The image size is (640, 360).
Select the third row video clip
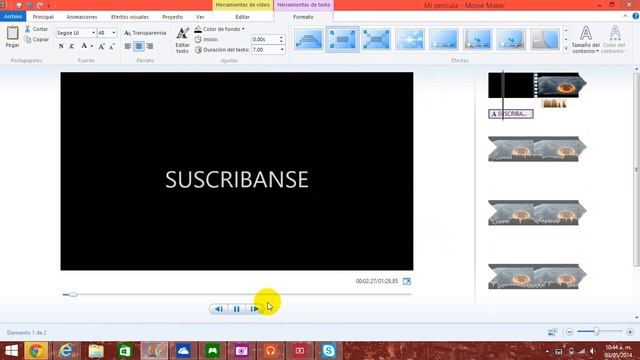point(537,213)
